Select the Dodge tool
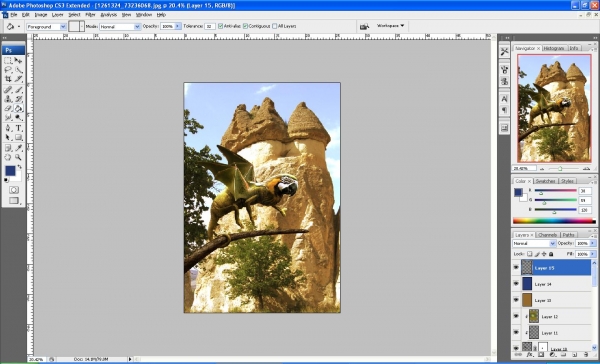Screen dimensions: 600x364 coord(18,117)
